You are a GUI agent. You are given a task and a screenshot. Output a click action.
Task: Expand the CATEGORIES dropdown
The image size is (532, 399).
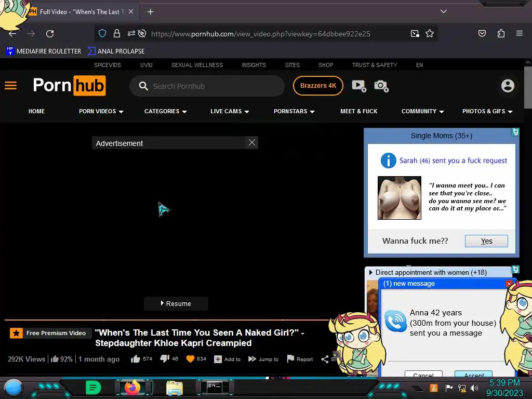pos(166,111)
